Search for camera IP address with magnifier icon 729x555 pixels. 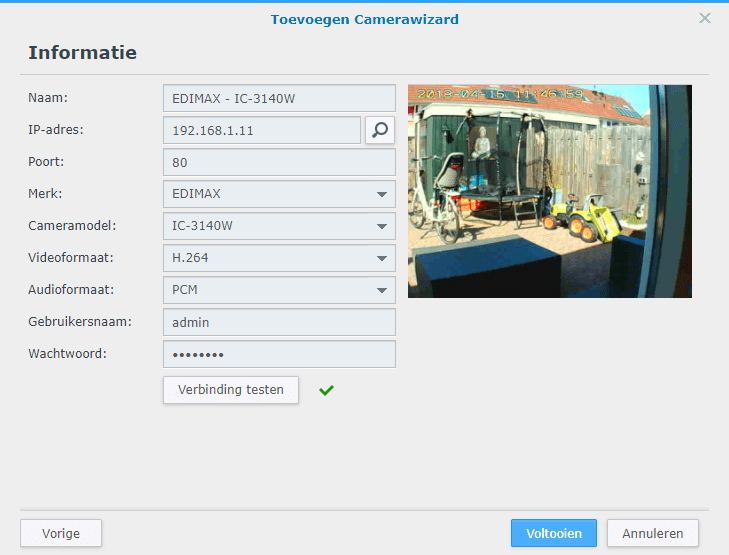380,130
